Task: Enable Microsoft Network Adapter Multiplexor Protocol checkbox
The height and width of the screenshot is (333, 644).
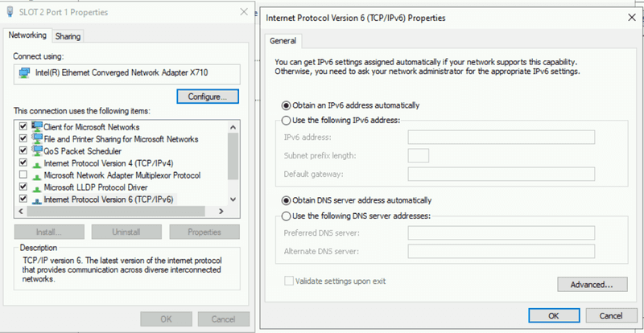Action: 22,175
